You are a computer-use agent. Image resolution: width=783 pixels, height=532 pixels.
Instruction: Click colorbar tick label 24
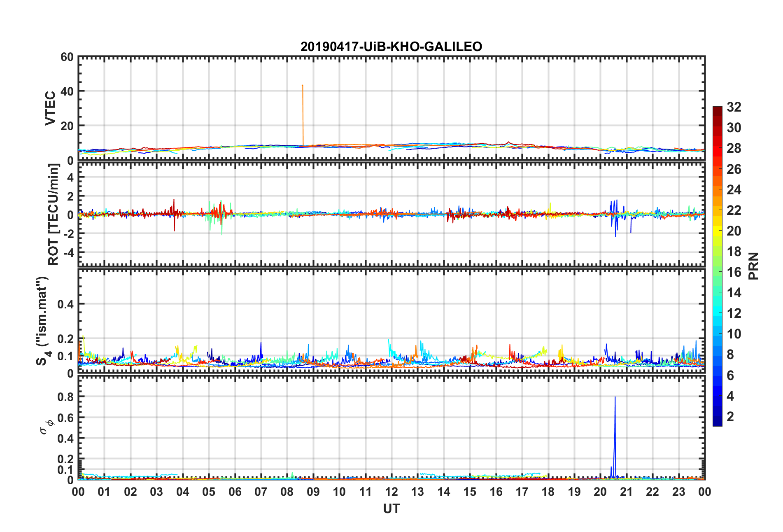point(734,190)
